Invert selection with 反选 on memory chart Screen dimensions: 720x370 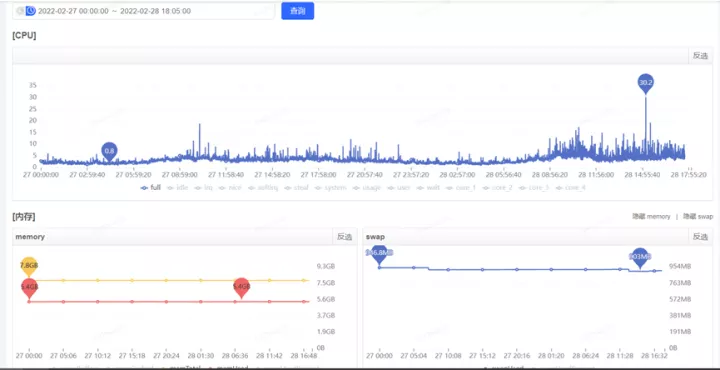click(344, 237)
